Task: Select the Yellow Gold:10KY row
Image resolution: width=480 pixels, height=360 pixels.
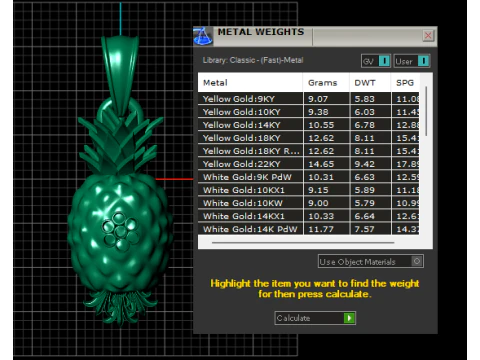Action: (x=309, y=112)
